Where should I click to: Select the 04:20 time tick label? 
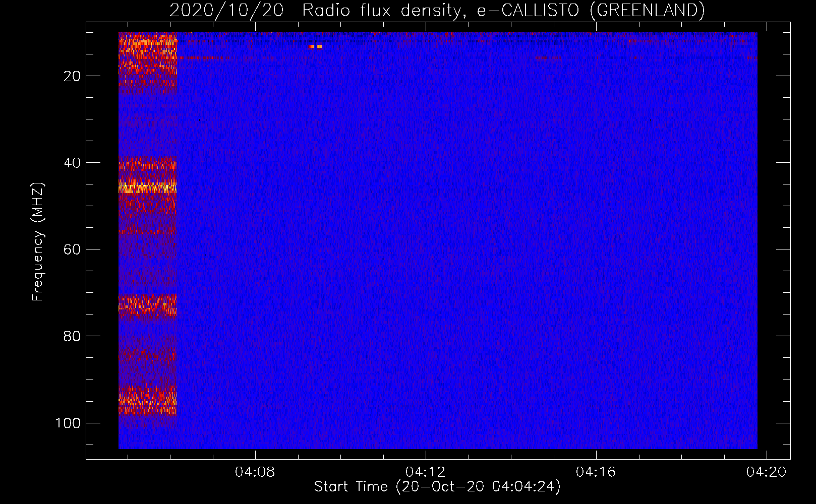click(767, 472)
